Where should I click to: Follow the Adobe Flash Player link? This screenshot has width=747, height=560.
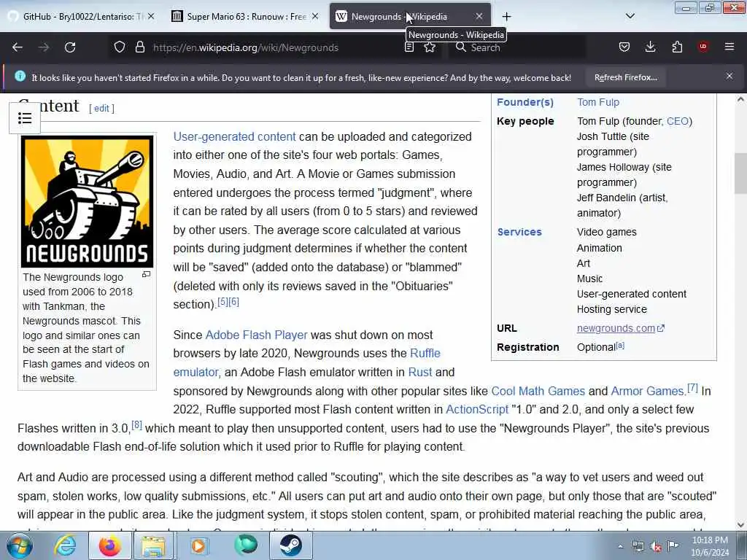pos(256,335)
